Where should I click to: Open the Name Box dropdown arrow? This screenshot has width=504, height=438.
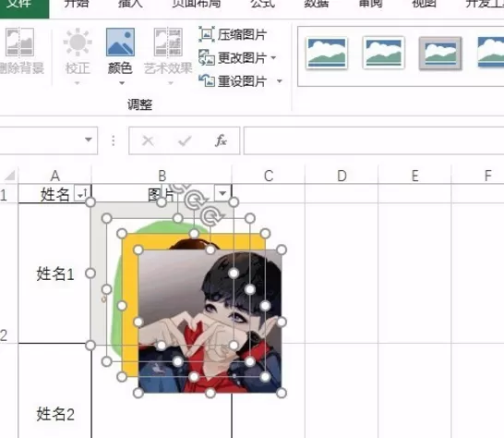89,140
